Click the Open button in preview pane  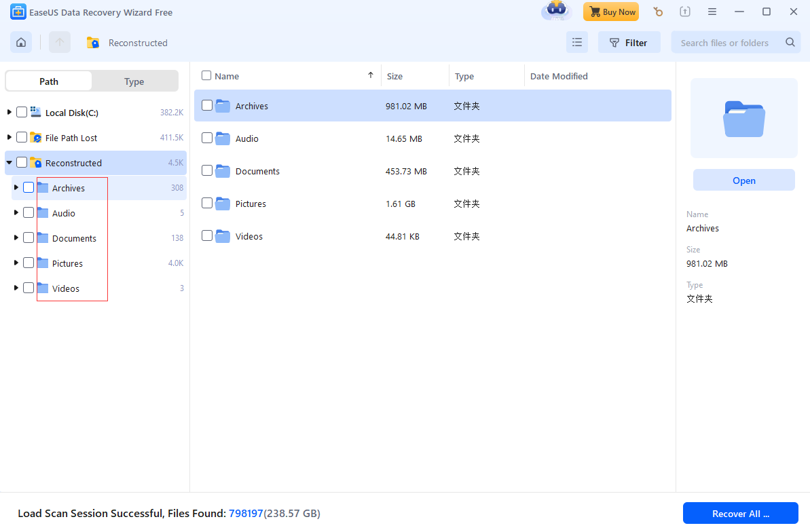pos(744,180)
